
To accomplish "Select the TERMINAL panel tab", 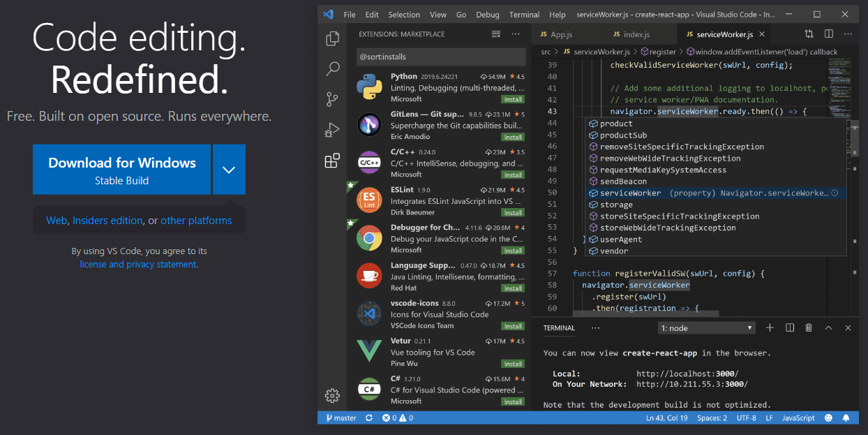I will pyautogui.click(x=559, y=328).
